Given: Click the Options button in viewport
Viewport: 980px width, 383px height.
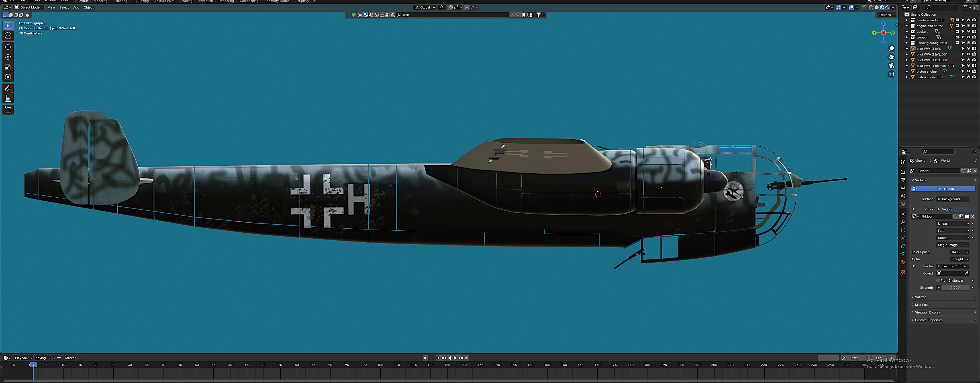Looking at the screenshot, I should (887, 15).
